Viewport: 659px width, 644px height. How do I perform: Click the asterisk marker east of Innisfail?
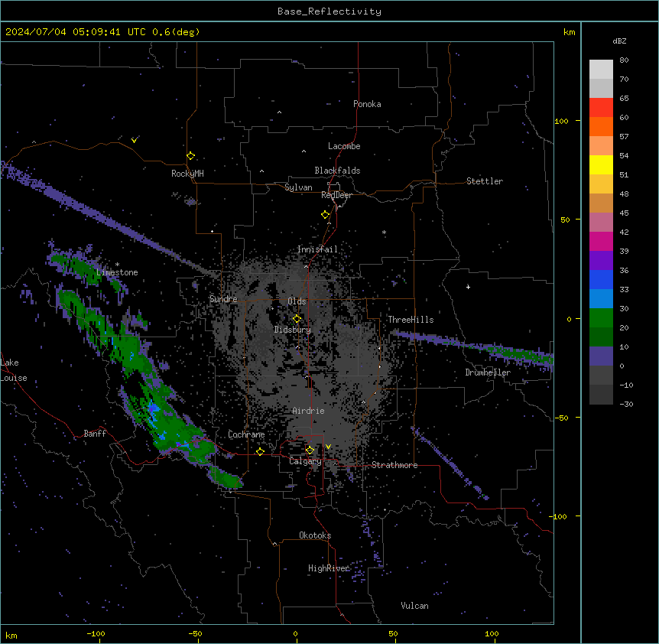(x=384, y=233)
